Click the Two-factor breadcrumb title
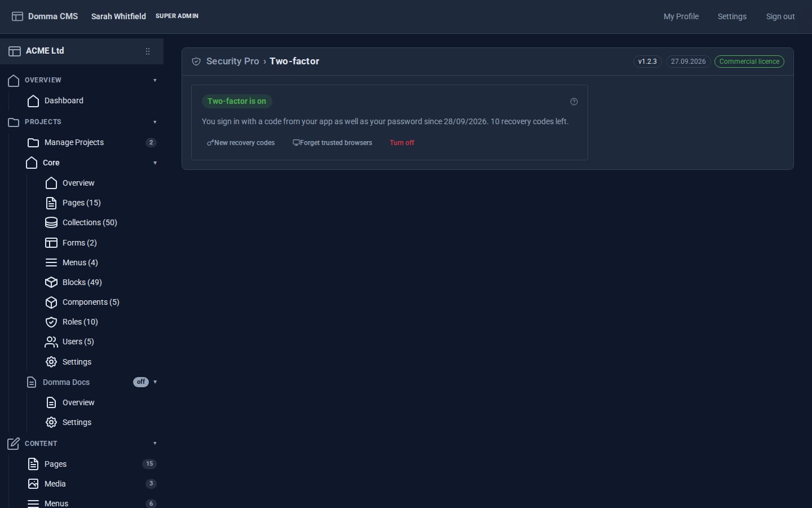The height and width of the screenshot is (508, 812). point(294,61)
